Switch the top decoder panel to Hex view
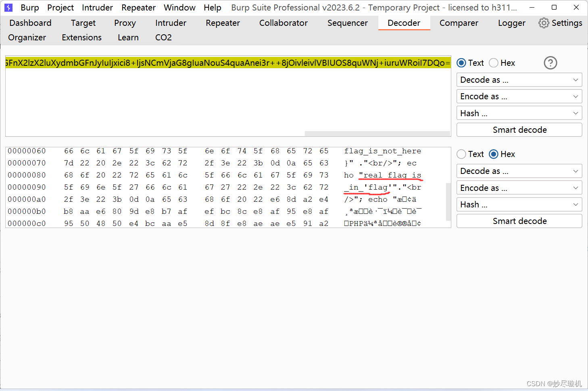Viewport: 588px width, 391px height. pyautogui.click(x=493, y=63)
